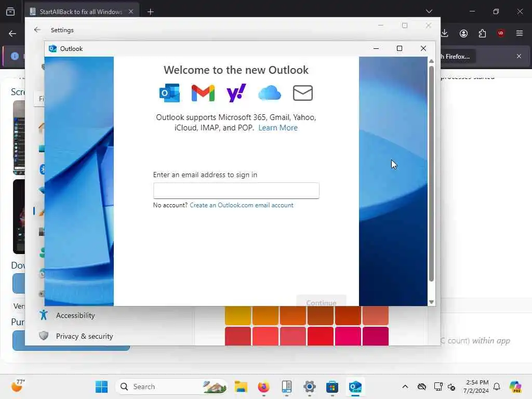Click the generic mail envelope icon
Viewport: 532px width, 399px height.
pos(303,93)
